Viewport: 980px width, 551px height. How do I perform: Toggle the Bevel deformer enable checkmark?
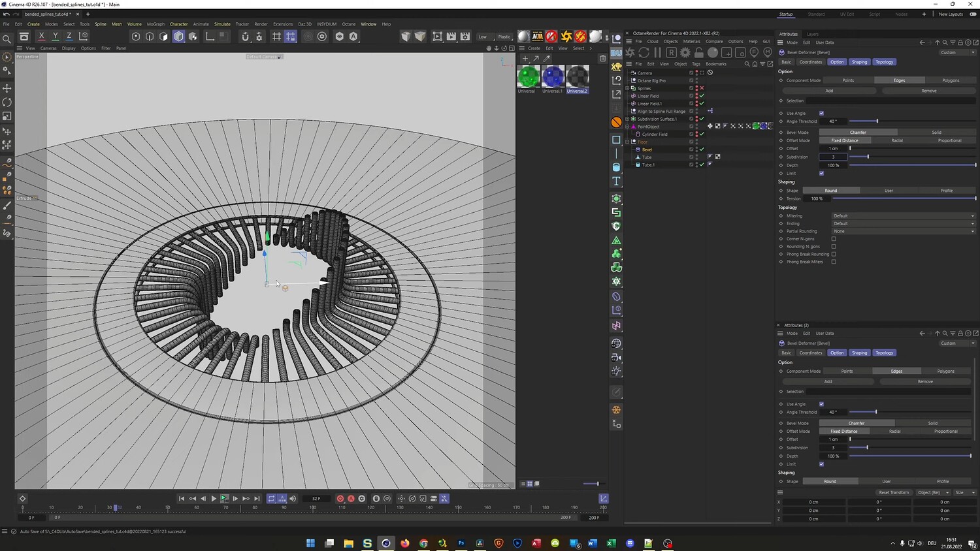pos(702,150)
